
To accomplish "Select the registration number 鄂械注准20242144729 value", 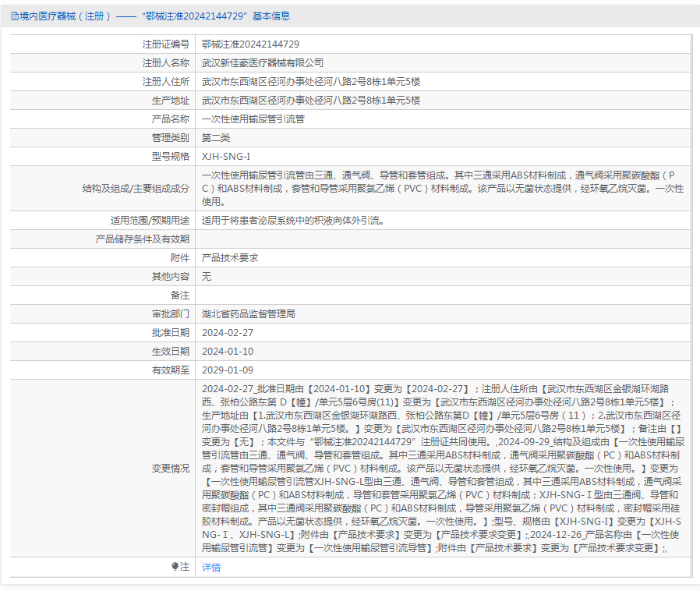I will pos(250,44).
